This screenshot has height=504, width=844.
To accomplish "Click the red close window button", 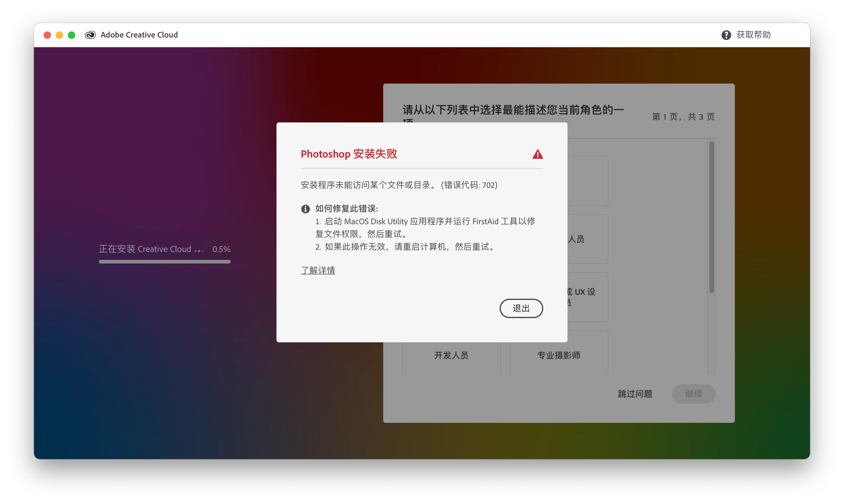I will (47, 35).
